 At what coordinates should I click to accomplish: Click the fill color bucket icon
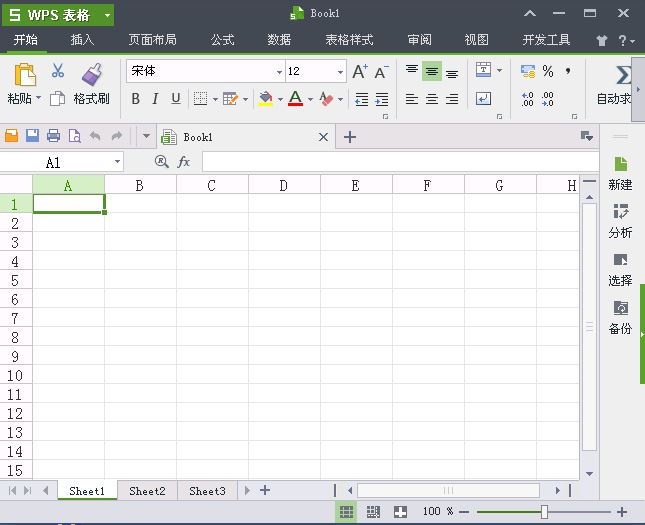(266, 99)
